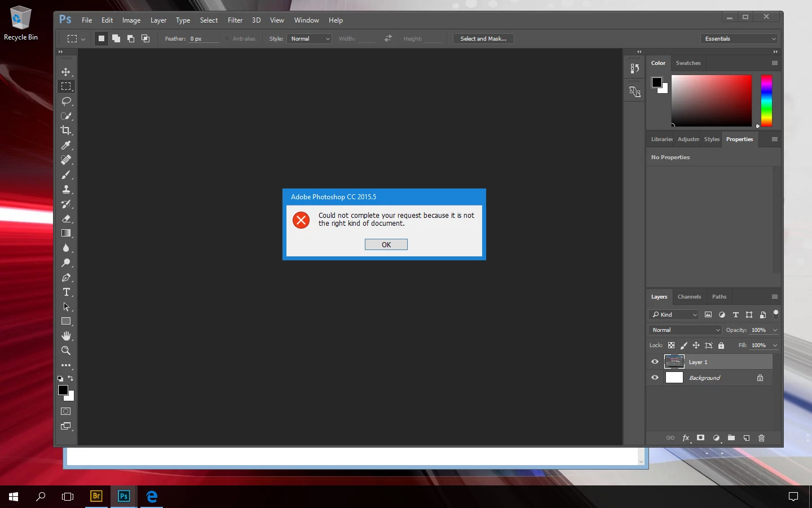This screenshot has width=812, height=508.
Task: Select the Blur tool
Action: (x=66, y=248)
